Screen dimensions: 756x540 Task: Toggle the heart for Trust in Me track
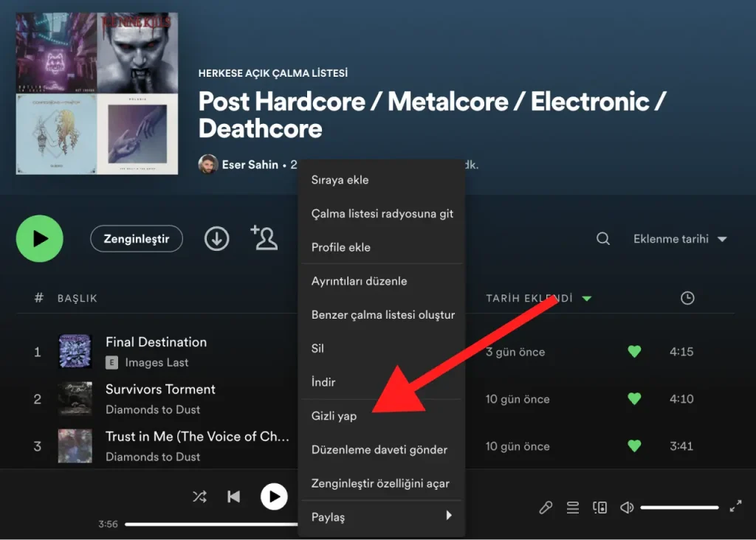click(634, 446)
